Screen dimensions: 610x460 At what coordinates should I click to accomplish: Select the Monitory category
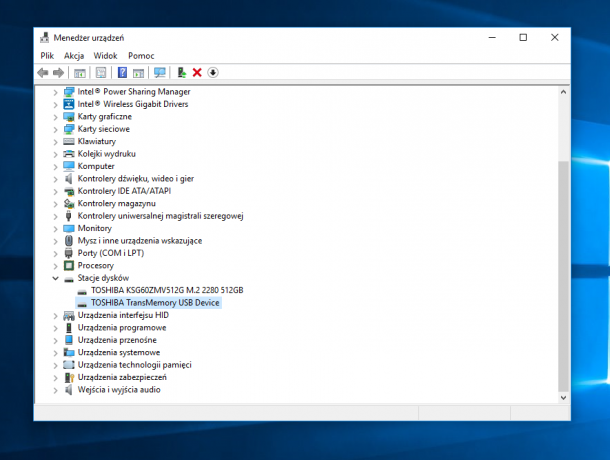pos(95,228)
